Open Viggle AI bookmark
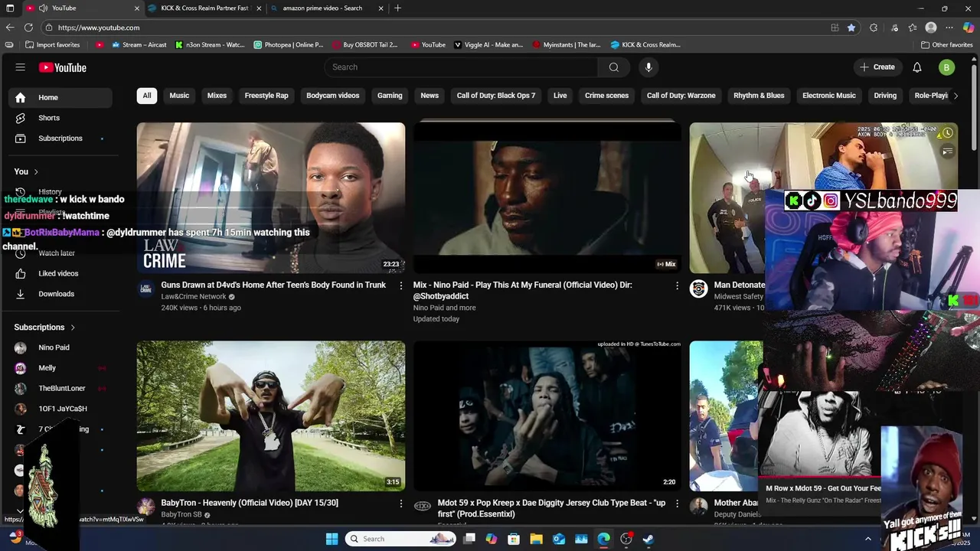The image size is (980, 551). (488, 44)
